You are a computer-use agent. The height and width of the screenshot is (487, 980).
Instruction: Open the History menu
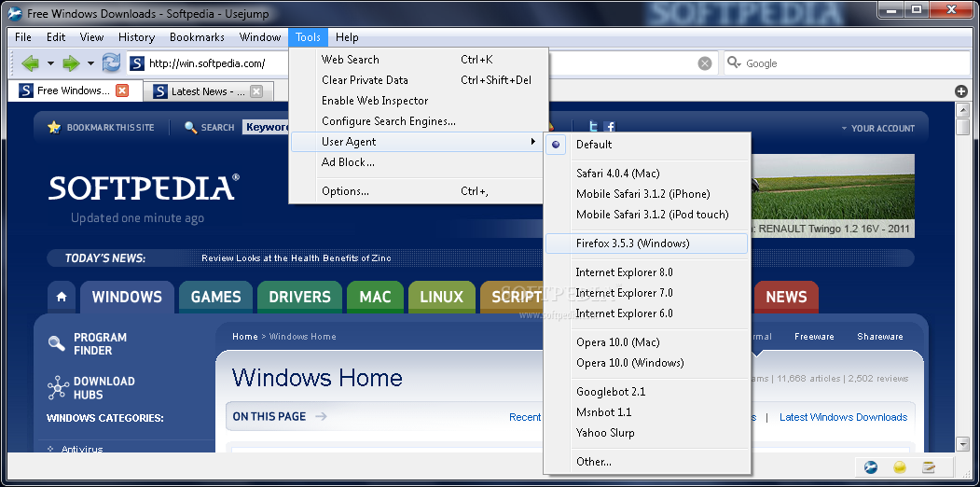click(x=136, y=37)
